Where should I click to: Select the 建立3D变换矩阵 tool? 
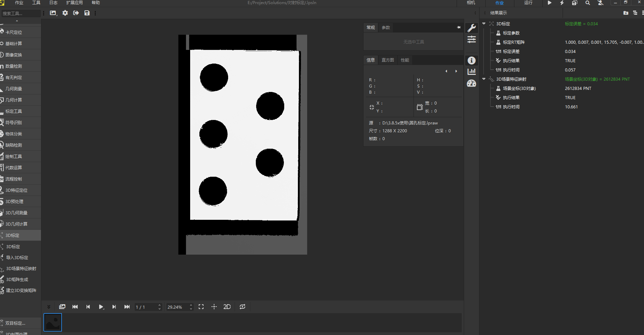(x=21, y=290)
